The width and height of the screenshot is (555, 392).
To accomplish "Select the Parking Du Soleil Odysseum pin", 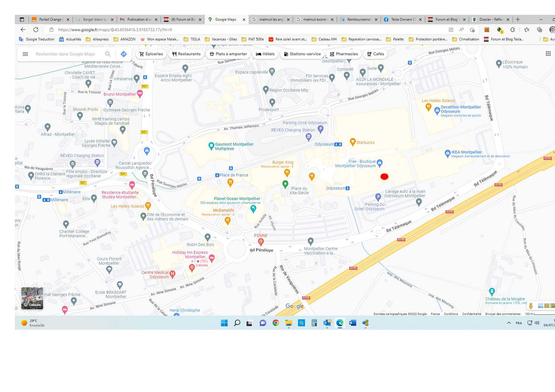I will click(x=378, y=196).
